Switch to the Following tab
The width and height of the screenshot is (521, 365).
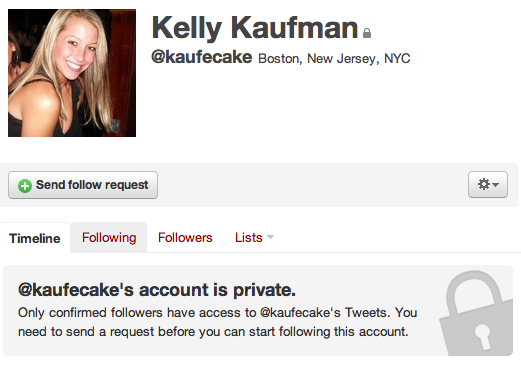[x=109, y=238]
